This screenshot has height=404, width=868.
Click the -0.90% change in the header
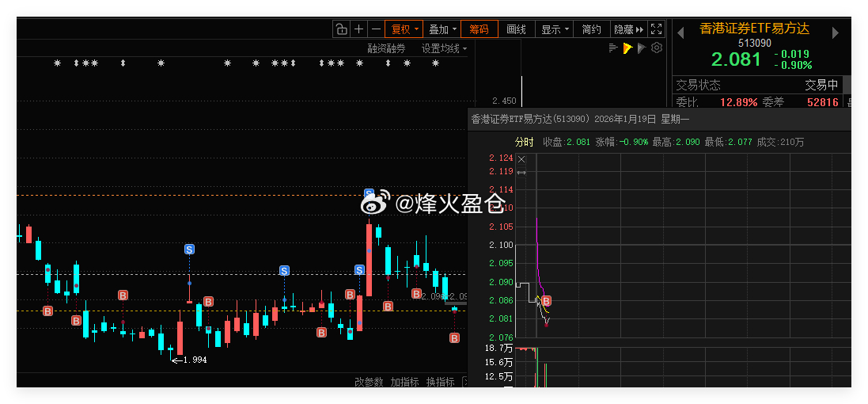794,66
